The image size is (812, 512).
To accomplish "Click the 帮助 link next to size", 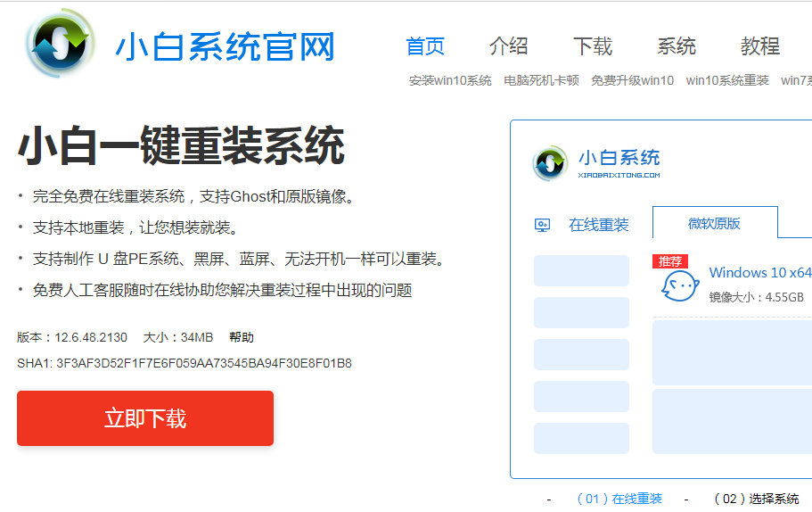I will click(242, 337).
